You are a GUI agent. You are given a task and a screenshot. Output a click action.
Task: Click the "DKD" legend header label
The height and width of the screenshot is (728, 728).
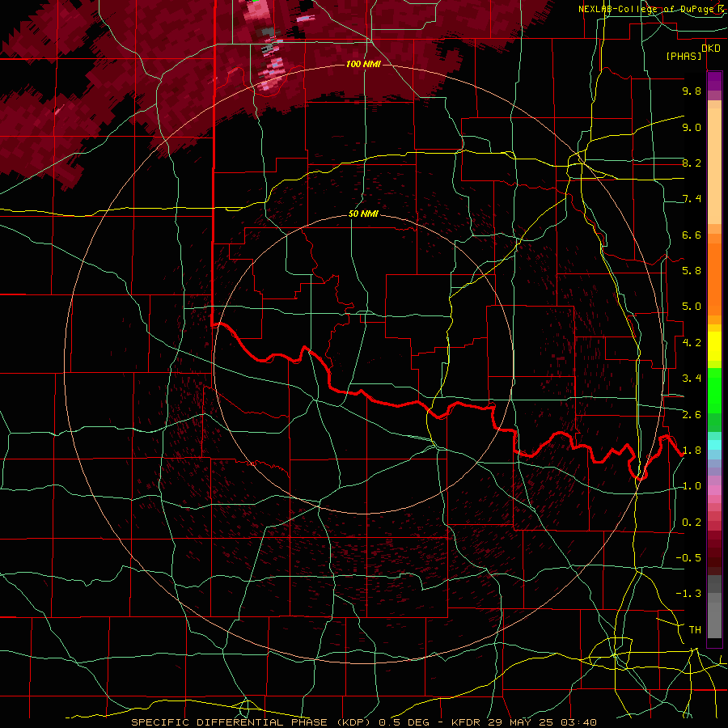711,49
